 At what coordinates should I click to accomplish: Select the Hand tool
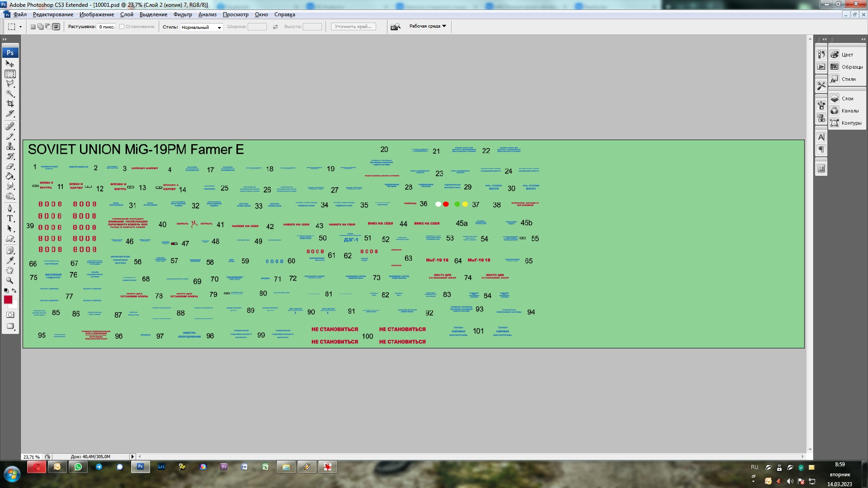pyautogui.click(x=10, y=271)
